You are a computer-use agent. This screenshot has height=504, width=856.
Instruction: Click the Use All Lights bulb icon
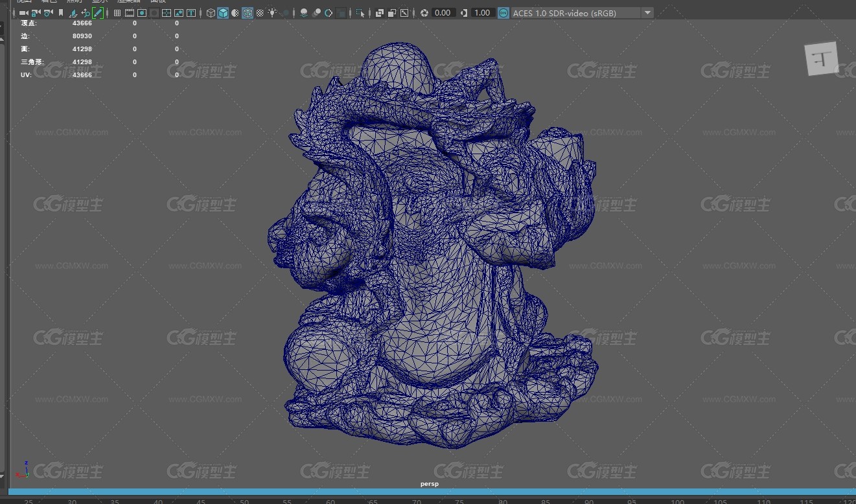[273, 13]
